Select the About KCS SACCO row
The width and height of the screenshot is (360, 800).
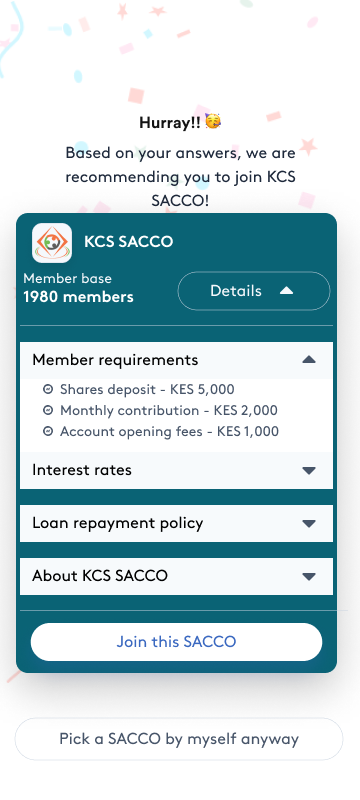(x=176, y=577)
